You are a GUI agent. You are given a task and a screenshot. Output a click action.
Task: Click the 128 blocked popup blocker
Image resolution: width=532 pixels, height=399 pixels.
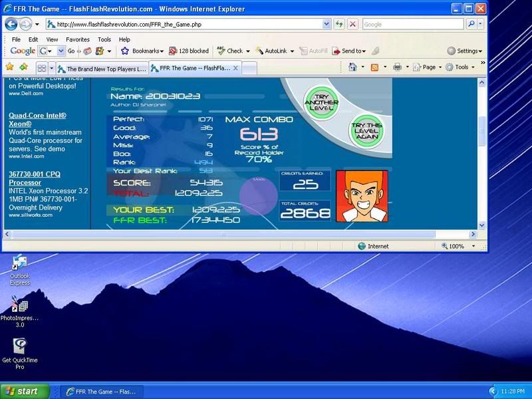[189, 51]
